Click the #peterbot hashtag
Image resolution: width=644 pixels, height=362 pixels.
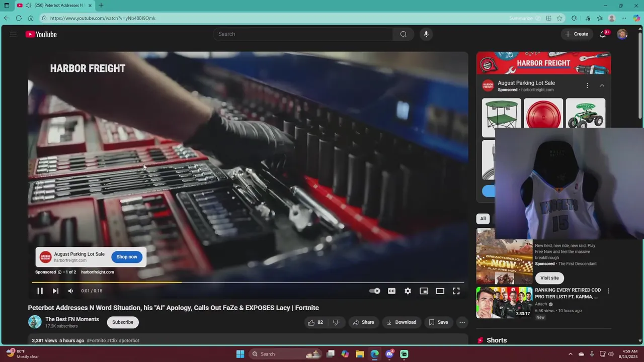point(129,341)
